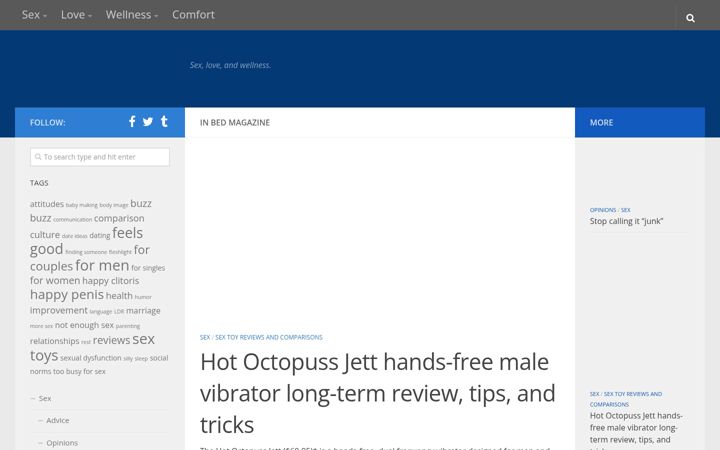Viewport: 720px width, 450px height.
Task: Open the 'for singles' tag
Action: [x=148, y=268]
